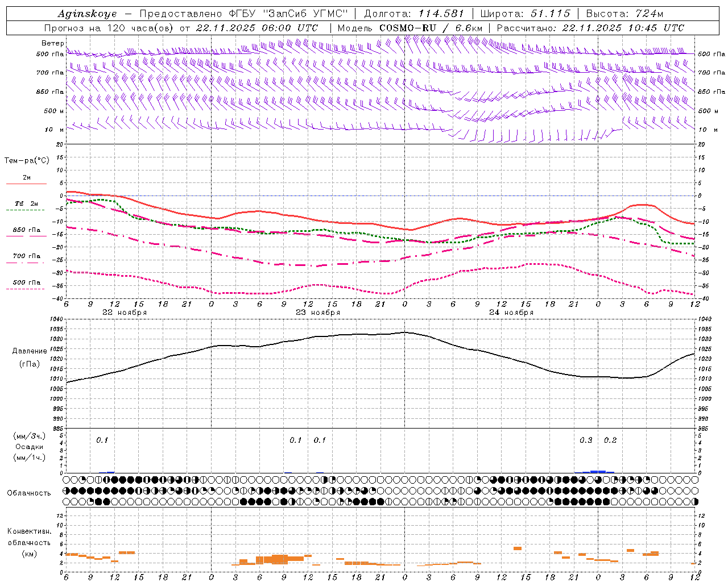Click "Рассчитано: 22.11.2025 10:45 UTC" text
Viewport: 728px width, 582px height.
click(590, 28)
